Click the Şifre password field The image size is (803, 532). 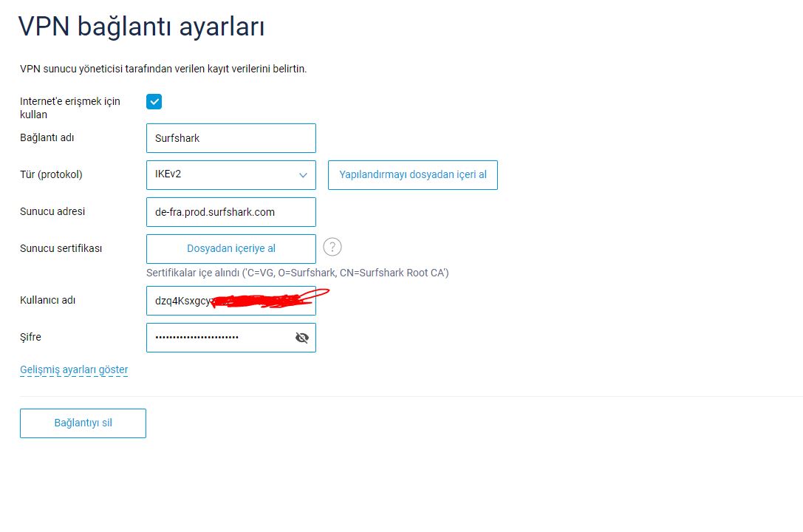point(231,338)
